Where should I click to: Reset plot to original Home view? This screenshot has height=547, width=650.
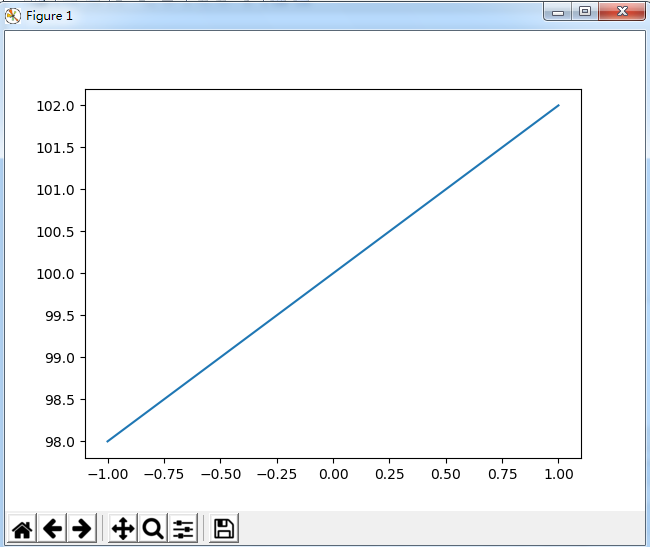click(22, 528)
